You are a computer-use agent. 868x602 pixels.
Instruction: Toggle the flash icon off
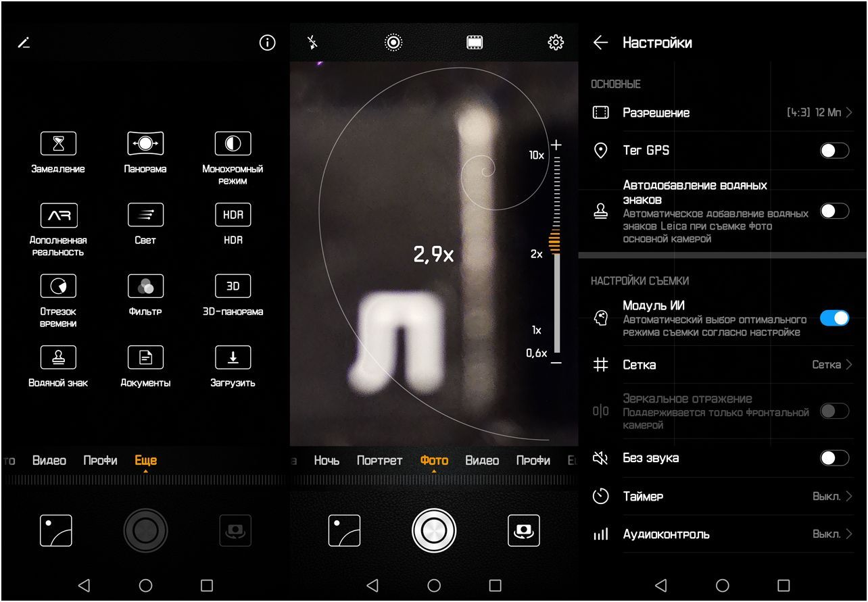(x=312, y=43)
